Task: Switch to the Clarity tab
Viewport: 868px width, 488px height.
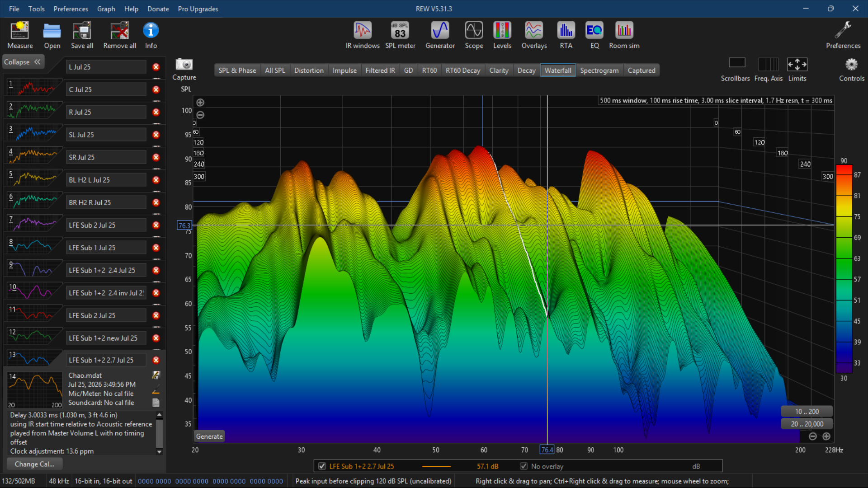Action: pos(499,70)
